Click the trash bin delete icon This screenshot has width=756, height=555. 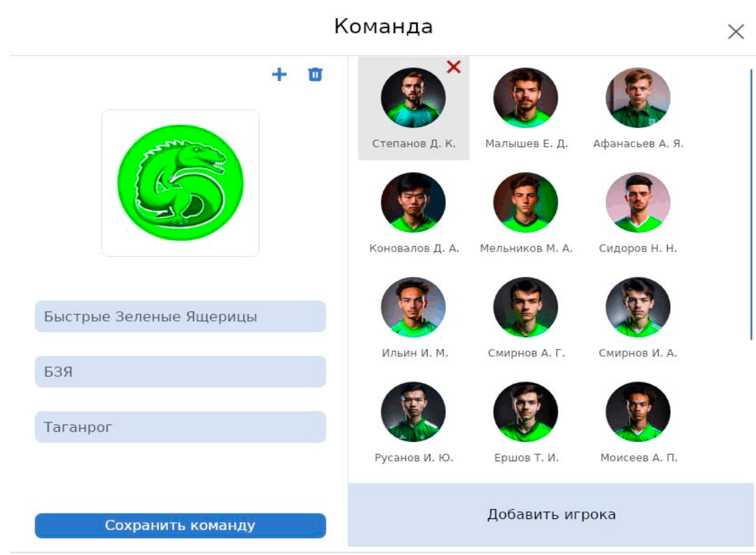(x=315, y=74)
